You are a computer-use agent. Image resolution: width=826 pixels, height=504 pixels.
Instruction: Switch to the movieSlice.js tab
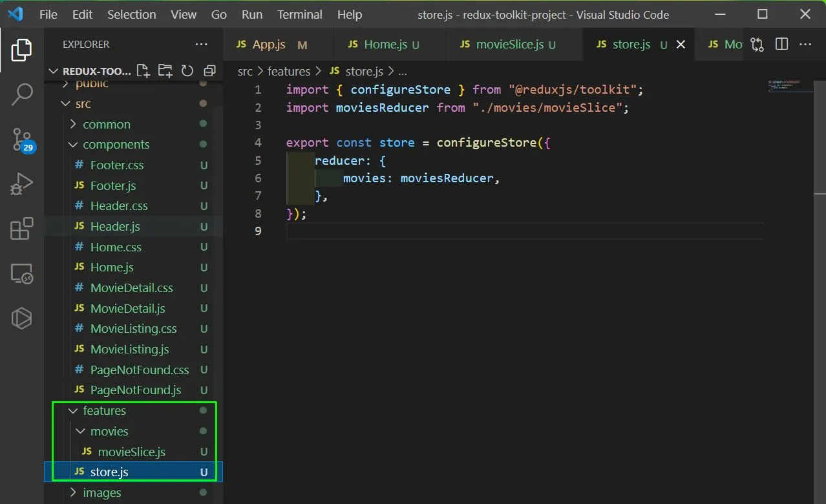click(x=514, y=45)
